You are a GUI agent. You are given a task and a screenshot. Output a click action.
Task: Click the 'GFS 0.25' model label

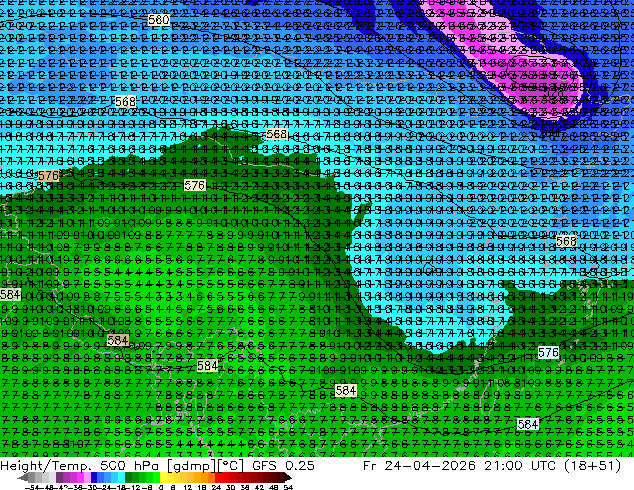[x=283, y=466]
